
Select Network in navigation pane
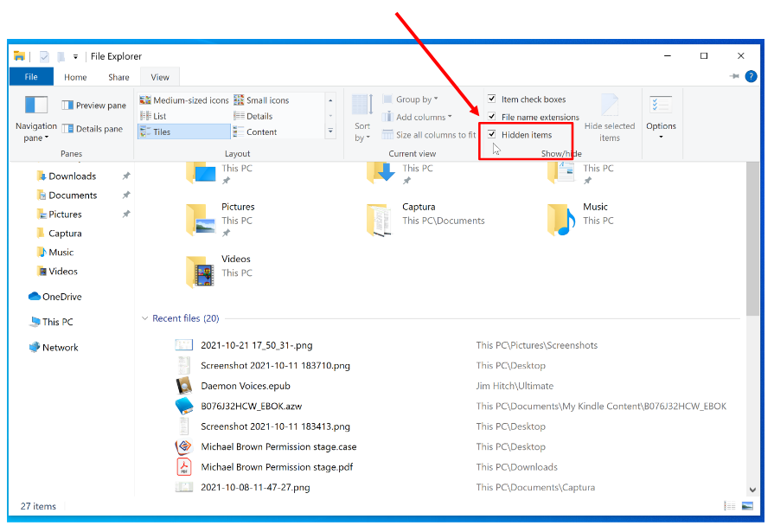(x=54, y=347)
